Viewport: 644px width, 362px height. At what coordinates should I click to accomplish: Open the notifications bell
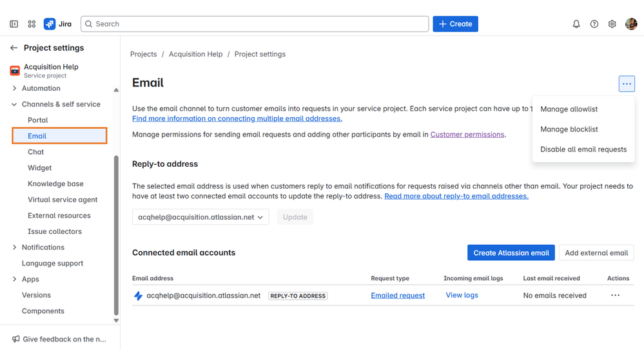[576, 24]
